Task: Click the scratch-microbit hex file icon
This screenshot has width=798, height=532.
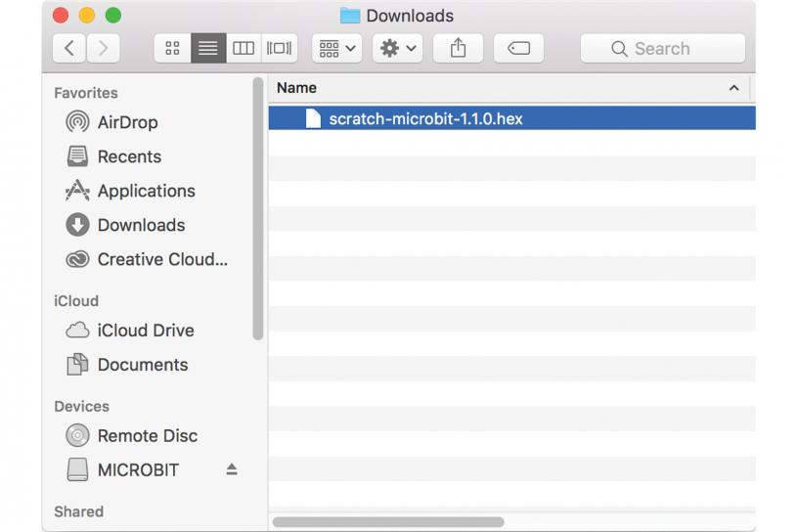Action: point(313,118)
